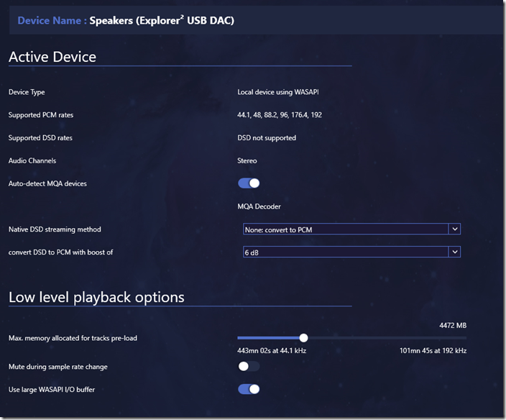Screen dimensions: 506x420
Task: Click 'Low level playback options' heading
Action: click(96, 297)
